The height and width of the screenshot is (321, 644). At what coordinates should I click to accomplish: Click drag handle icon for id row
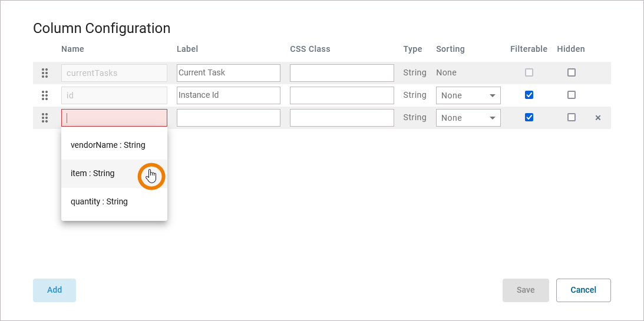coord(45,95)
